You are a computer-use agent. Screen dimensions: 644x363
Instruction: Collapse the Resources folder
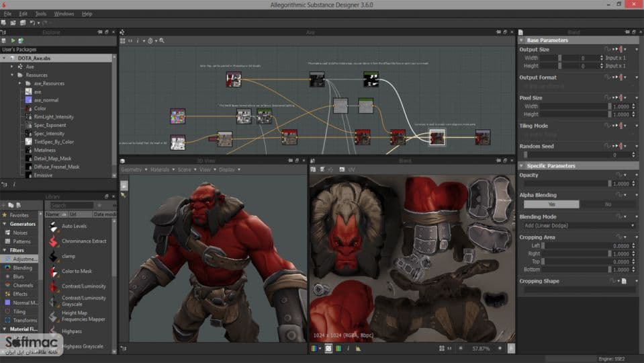point(12,75)
